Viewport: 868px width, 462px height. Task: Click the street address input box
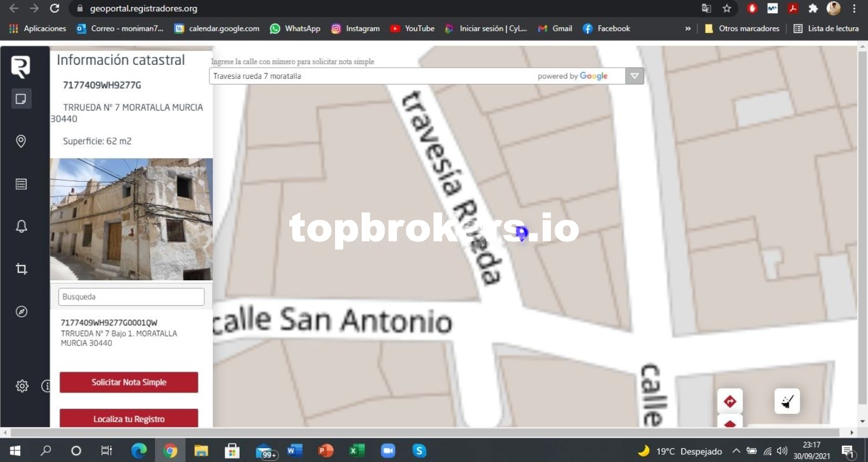pos(370,76)
